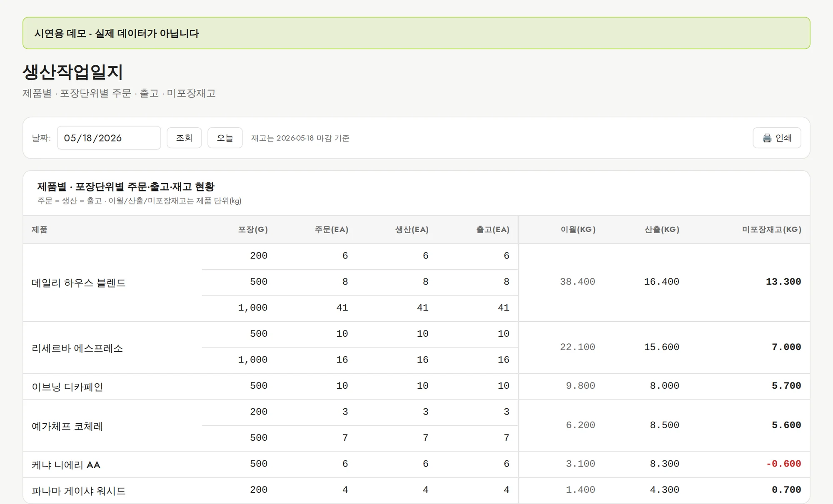This screenshot has height=504, width=833.
Task: Click output value 16.400
Action: click(x=662, y=282)
